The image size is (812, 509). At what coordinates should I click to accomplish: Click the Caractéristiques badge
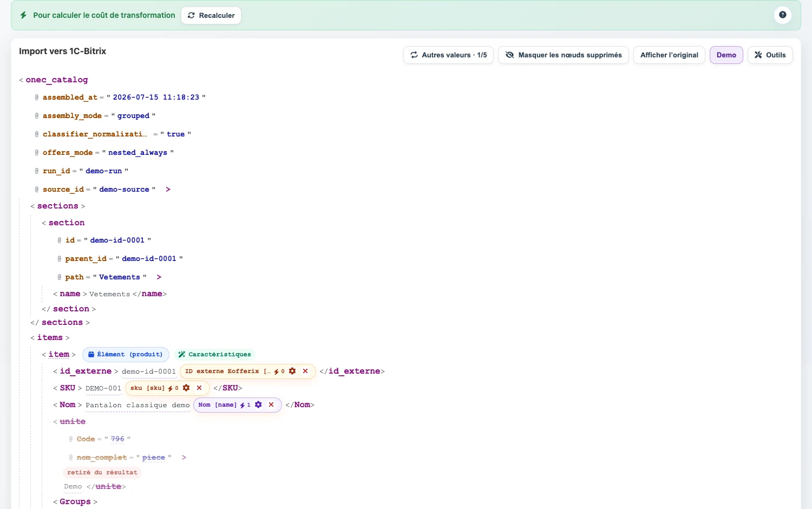pos(215,354)
